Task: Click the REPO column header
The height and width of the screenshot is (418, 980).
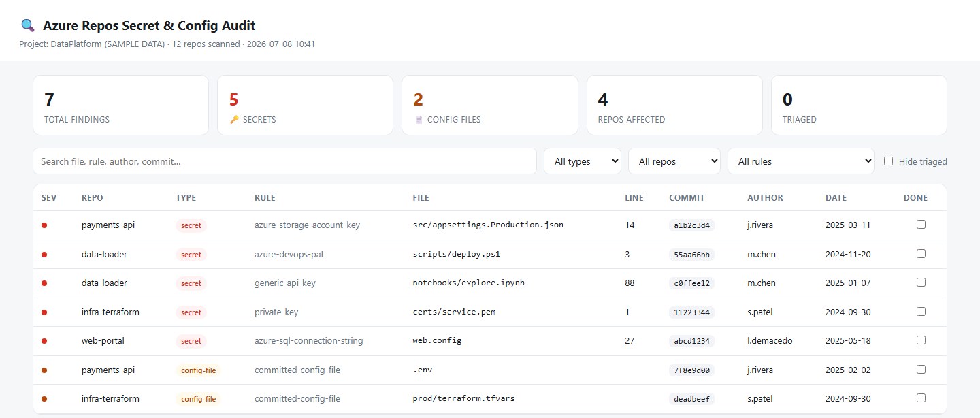Action: coord(93,198)
